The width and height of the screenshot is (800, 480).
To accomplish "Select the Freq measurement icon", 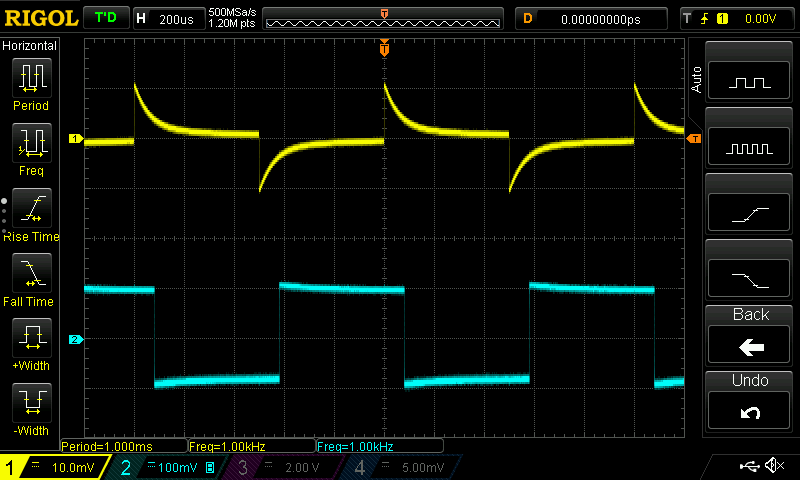I will [32, 143].
